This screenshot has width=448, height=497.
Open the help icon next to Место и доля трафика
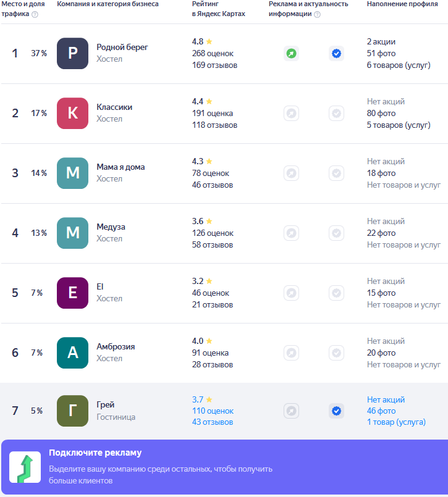pos(35,14)
